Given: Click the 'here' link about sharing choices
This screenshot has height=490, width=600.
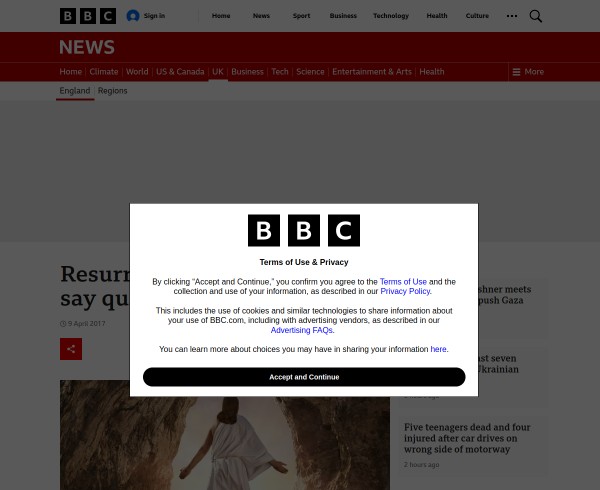Looking at the screenshot, I should point(438,349).
